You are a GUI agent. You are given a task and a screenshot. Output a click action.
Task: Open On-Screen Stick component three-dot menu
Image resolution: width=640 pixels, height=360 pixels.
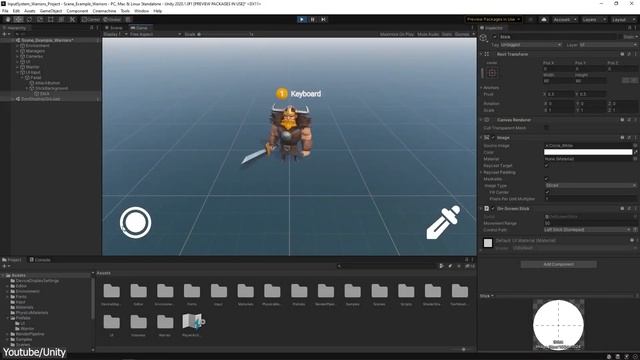tap(635, 209)
